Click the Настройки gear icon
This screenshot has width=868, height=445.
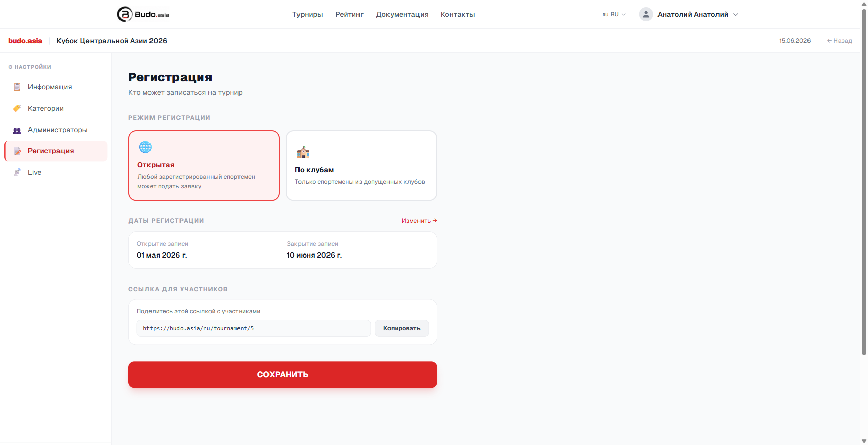click(10, 67)
